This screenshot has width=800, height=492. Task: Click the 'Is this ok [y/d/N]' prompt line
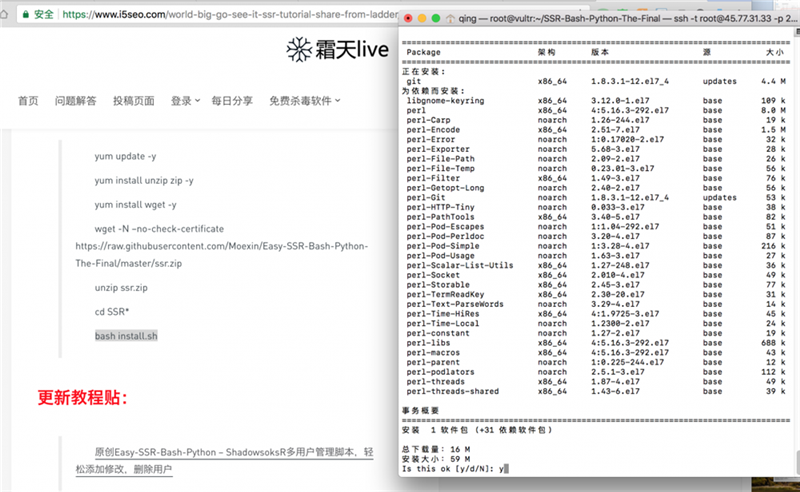point(455,469)
